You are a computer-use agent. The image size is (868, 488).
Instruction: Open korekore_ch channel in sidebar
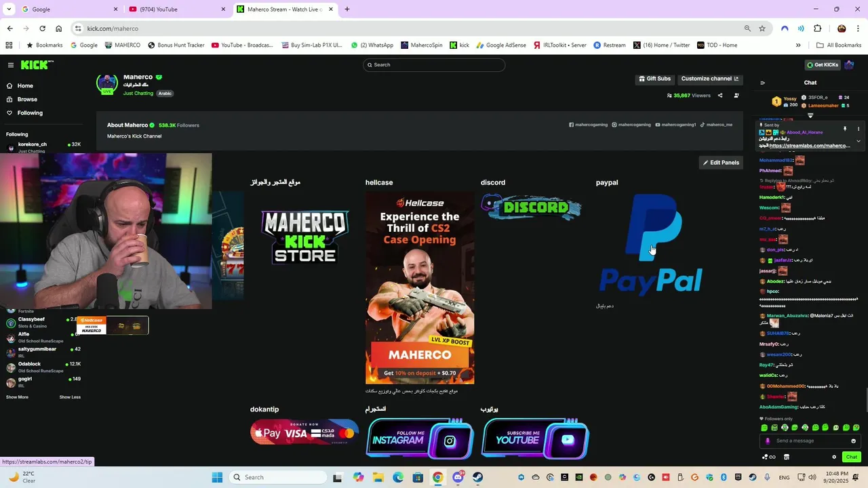(x=42, y=147)
